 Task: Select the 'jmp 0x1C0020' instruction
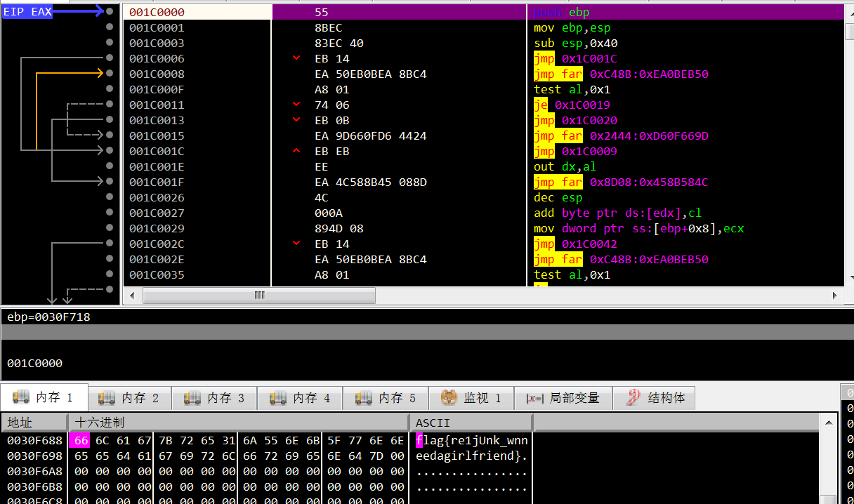click(x=576, y=120)
